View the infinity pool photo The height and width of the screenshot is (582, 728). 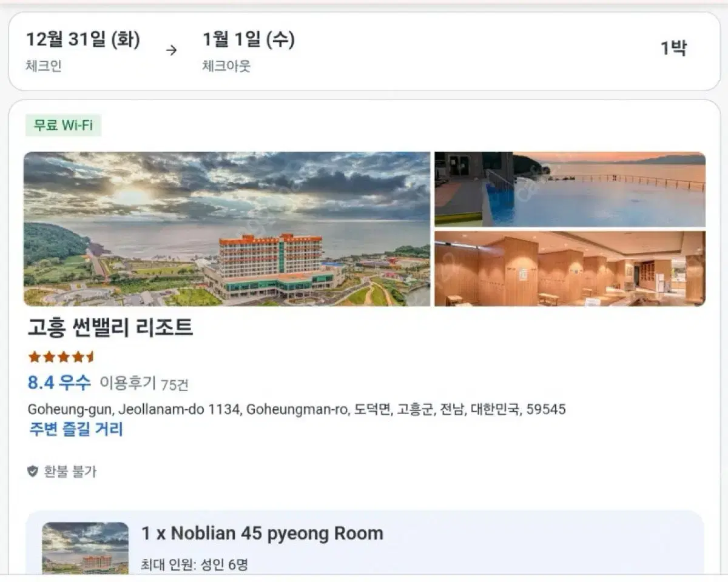[x=570, y=189]
